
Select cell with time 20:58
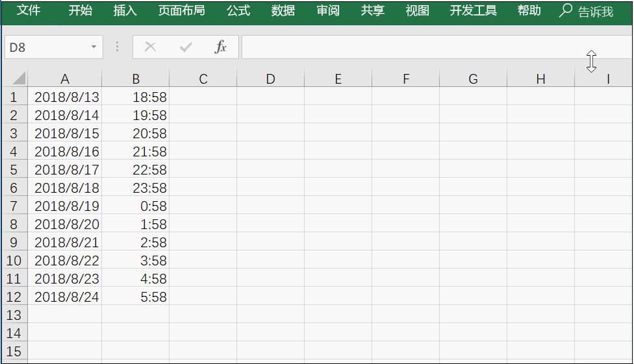[x=136, y=133]
